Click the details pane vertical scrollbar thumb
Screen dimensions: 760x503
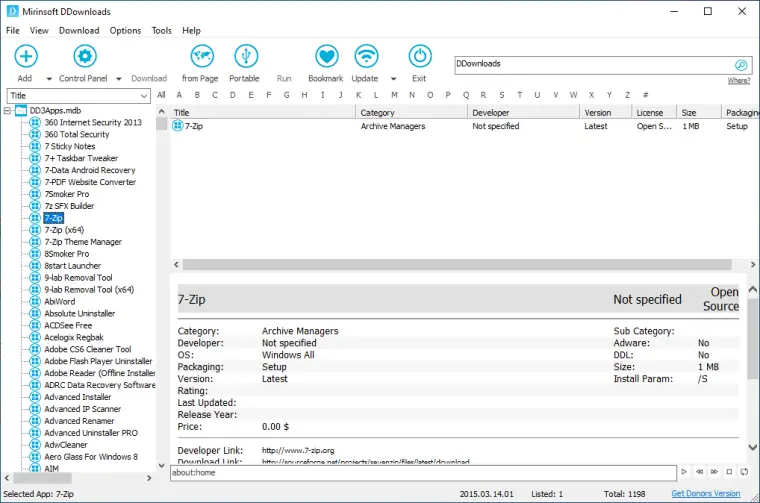click(752, 338)
